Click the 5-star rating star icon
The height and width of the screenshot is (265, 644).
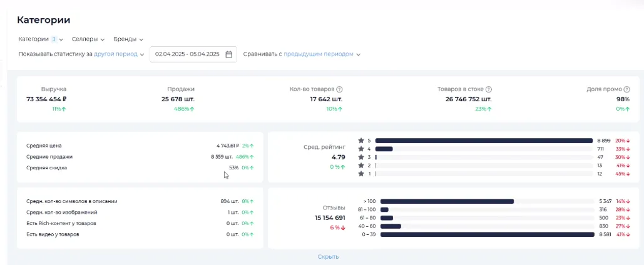(x=360, y=141)
